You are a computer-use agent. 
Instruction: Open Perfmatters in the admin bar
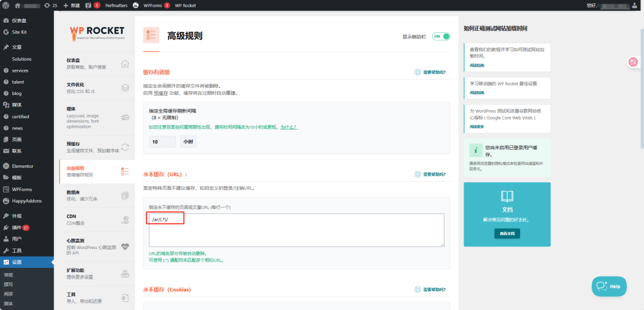(116, 5)
